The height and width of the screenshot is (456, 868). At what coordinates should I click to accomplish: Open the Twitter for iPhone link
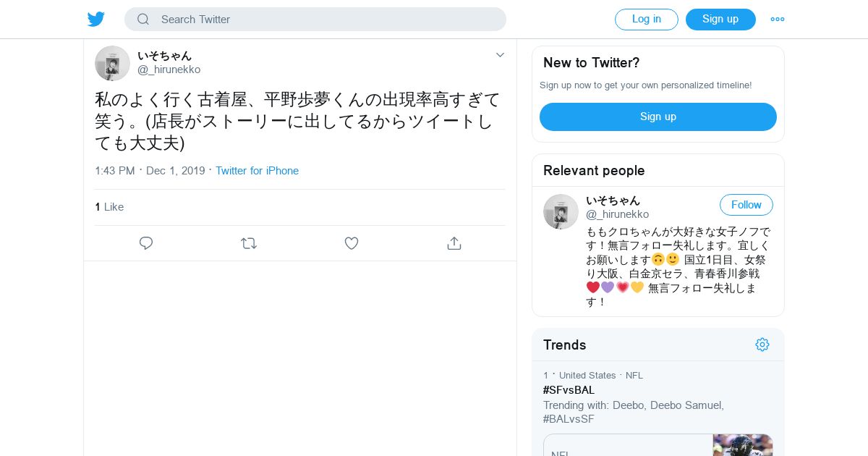coord(257,171)
